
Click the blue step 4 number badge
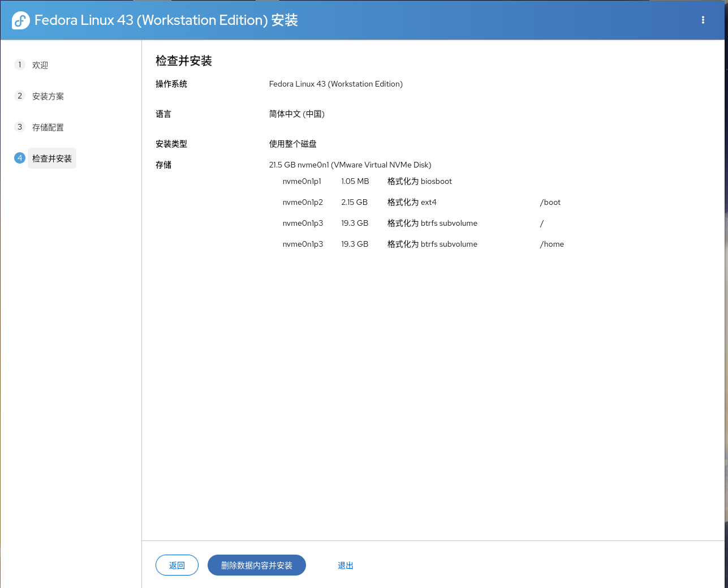[20, 158]
